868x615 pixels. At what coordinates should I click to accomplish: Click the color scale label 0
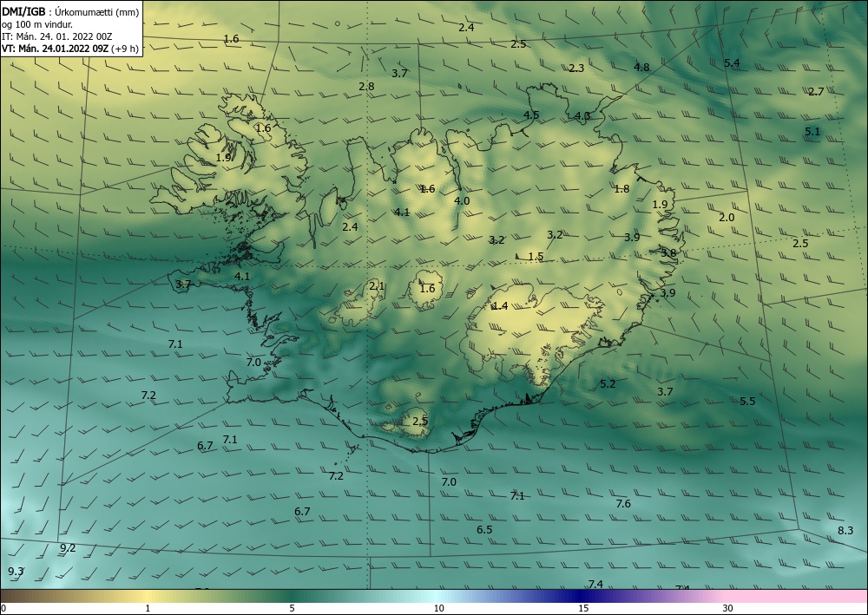[3, 609]
